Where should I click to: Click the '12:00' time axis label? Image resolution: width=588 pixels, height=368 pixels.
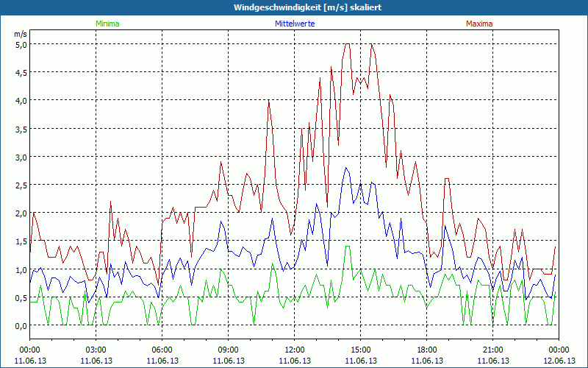(295, 350)
